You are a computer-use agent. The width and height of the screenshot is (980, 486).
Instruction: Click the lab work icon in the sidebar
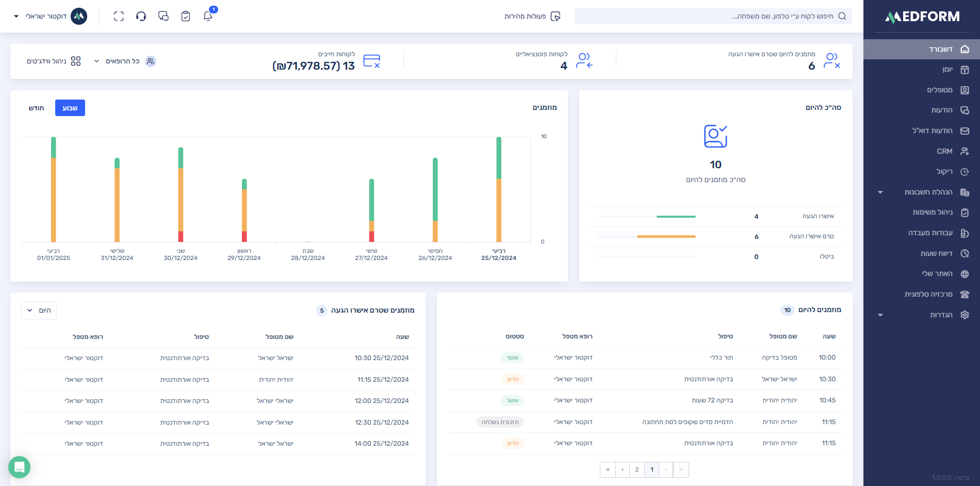coord(965,233)
